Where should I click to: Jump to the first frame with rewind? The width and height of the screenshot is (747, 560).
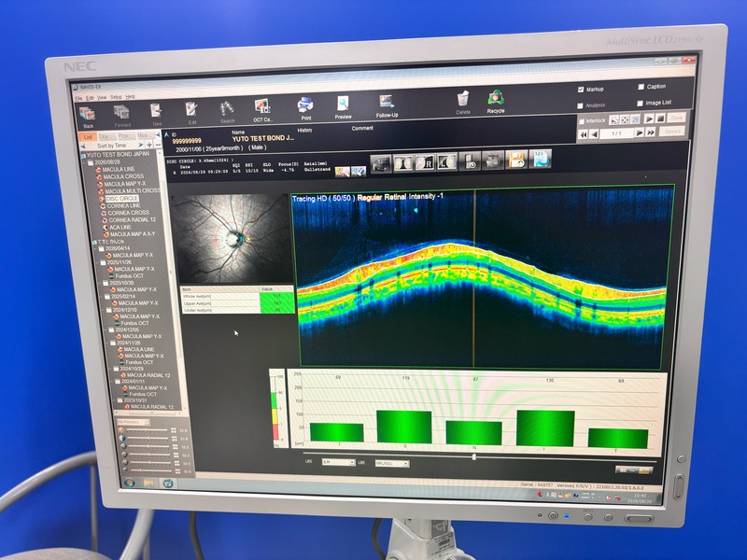tap(583, 135)
